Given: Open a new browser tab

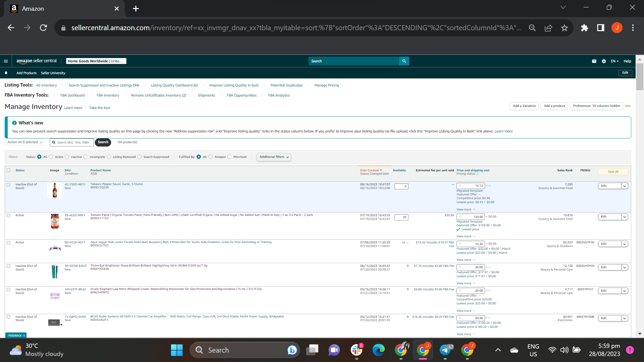Looking at the screenshot, I should [136, 9].
